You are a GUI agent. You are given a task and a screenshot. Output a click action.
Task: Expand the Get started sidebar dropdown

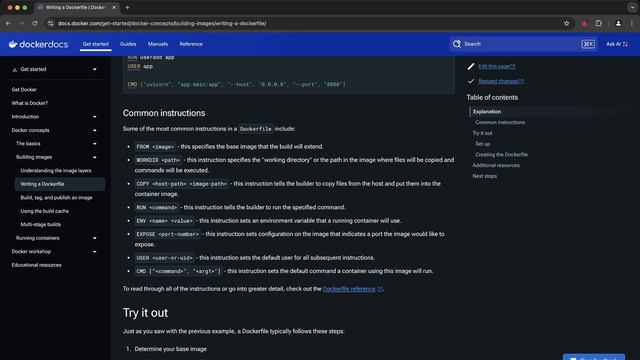[x=95, y=69]
